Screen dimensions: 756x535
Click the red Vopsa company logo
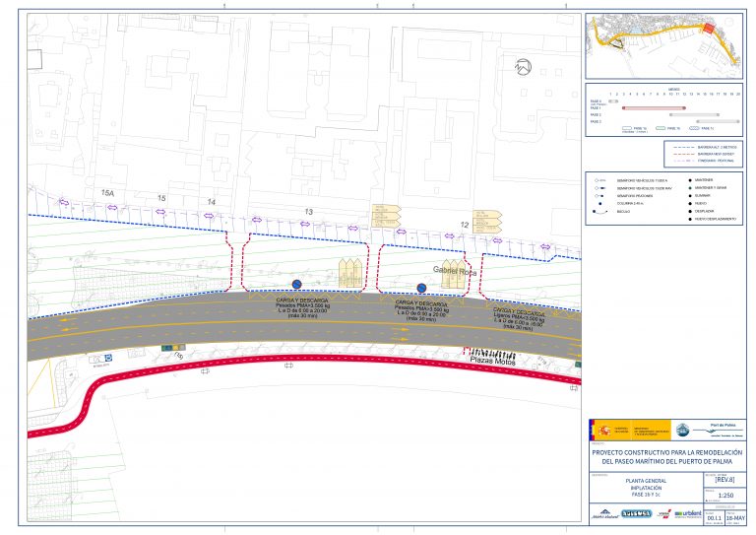[x=663, y=513]
